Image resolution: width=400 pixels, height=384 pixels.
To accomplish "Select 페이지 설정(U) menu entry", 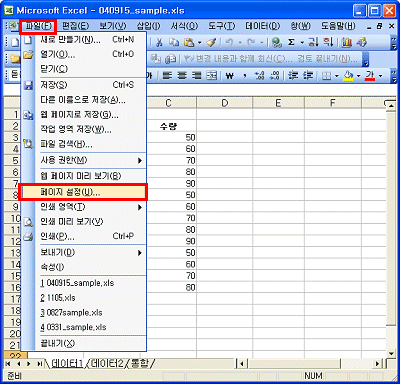I will pyautogui.click(x=83, y=192).
